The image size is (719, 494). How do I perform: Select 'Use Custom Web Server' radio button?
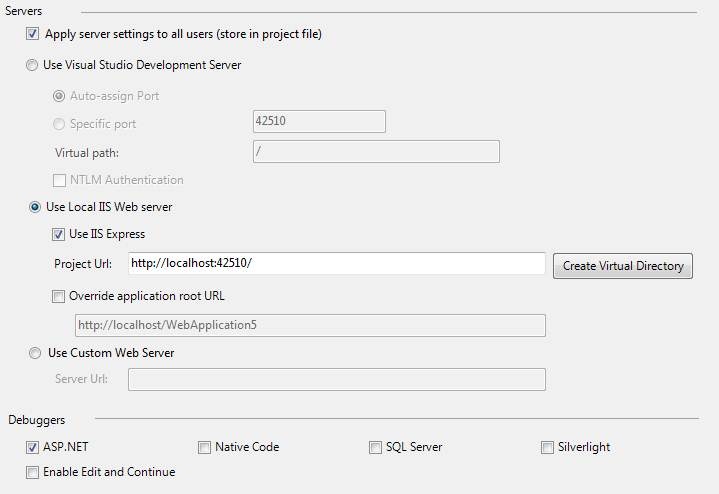[x=35, y=353]
